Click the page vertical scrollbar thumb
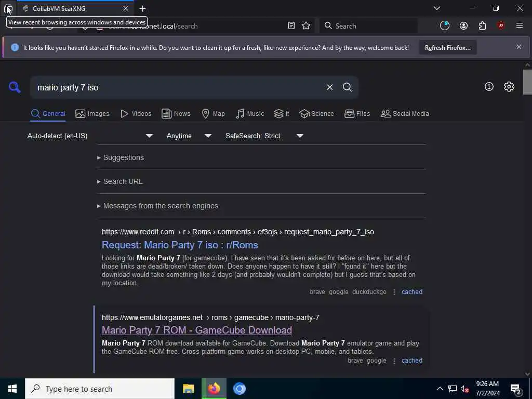Viewport: 532px width, 399px height. tap(527, 82)
